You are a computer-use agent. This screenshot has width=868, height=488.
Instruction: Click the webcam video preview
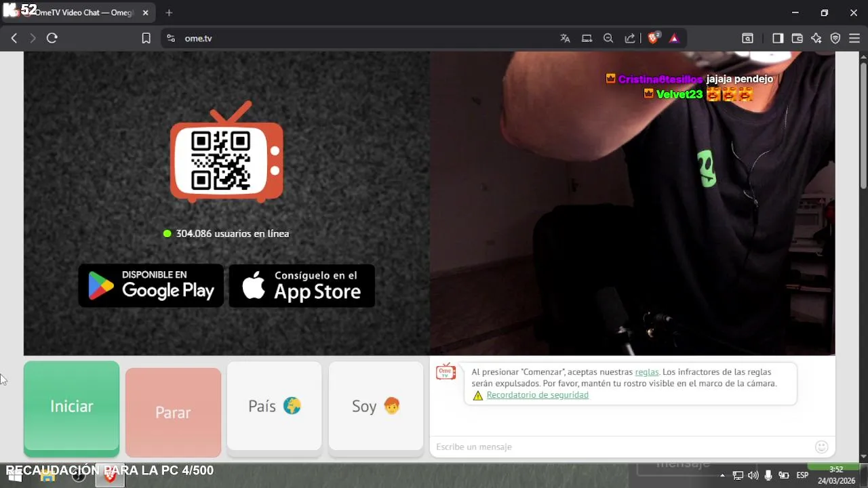[x=632, y=203]
